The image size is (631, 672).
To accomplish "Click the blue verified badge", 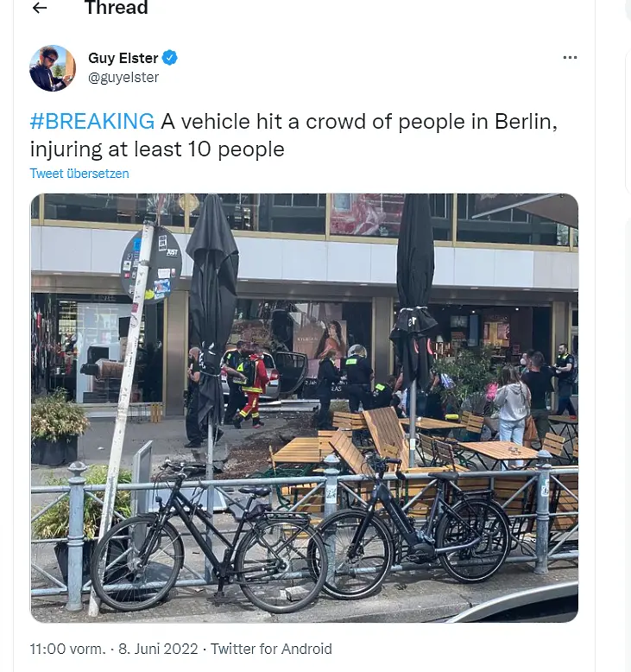I will [170, 58].
